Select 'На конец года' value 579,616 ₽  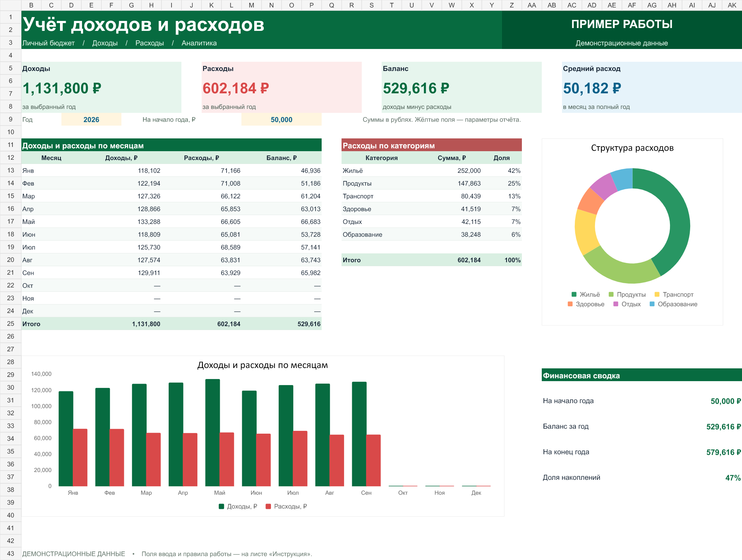pyautogui.click(x=723, y=452)
